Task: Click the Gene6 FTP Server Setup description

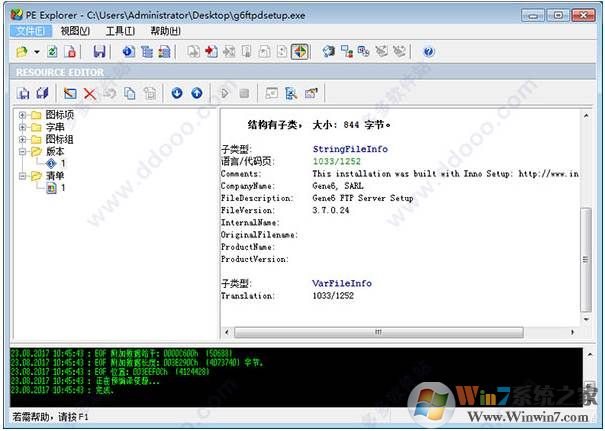Action: pyautogui.click(x=363, y=198)
